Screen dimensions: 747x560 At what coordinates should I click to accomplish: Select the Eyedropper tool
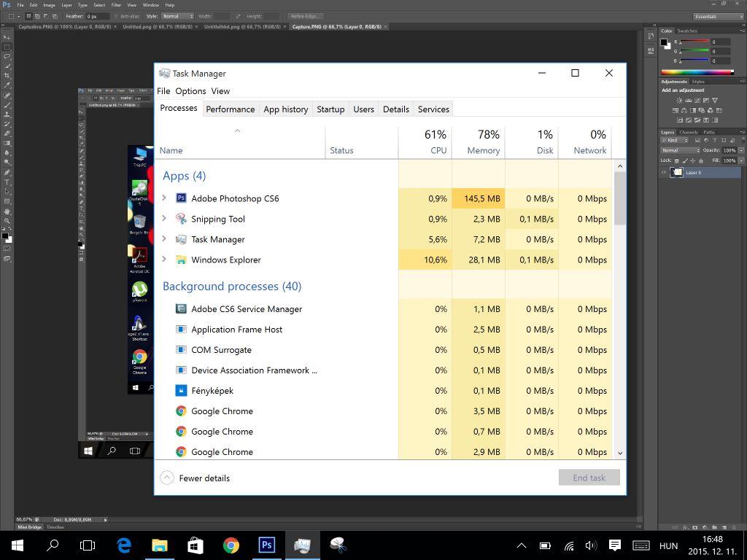click(7, 85)
